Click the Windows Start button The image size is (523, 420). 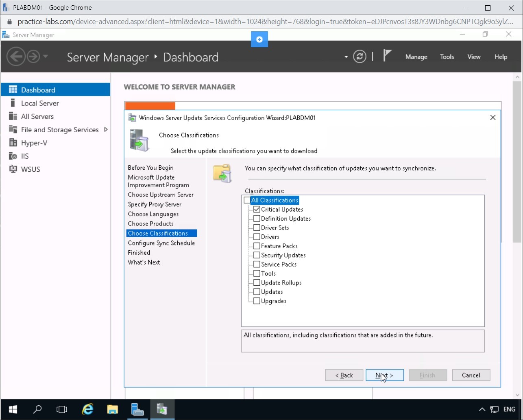[13, 409]
